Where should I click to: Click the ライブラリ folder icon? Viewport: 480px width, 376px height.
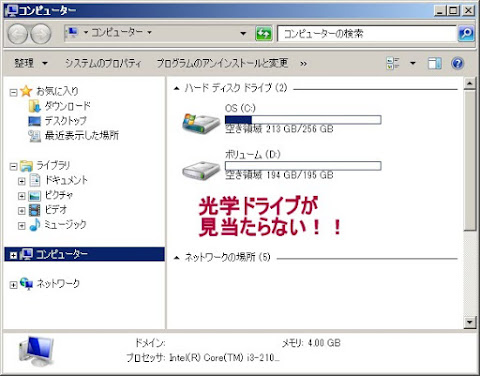[x=26, y=166]
